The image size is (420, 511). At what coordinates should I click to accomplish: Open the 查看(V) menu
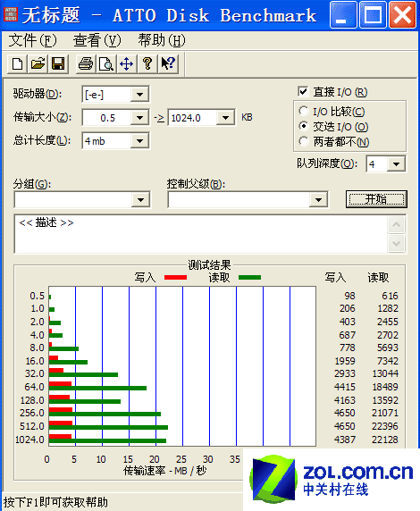point(97,40)
